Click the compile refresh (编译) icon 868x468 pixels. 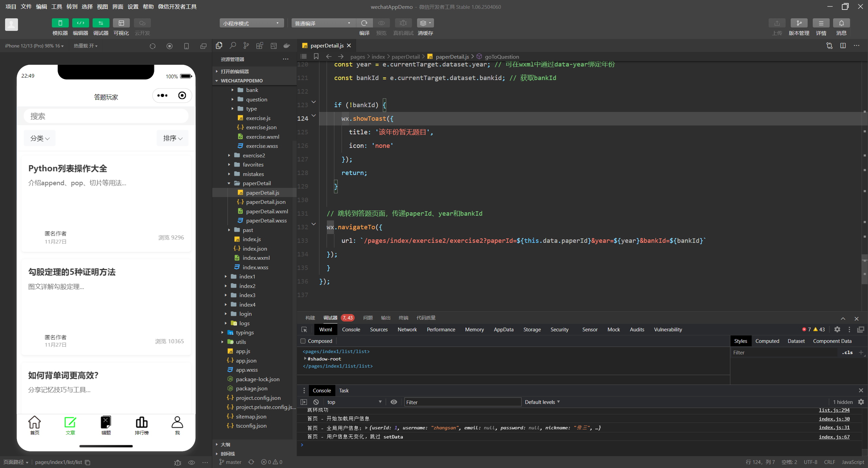[364, 23]
